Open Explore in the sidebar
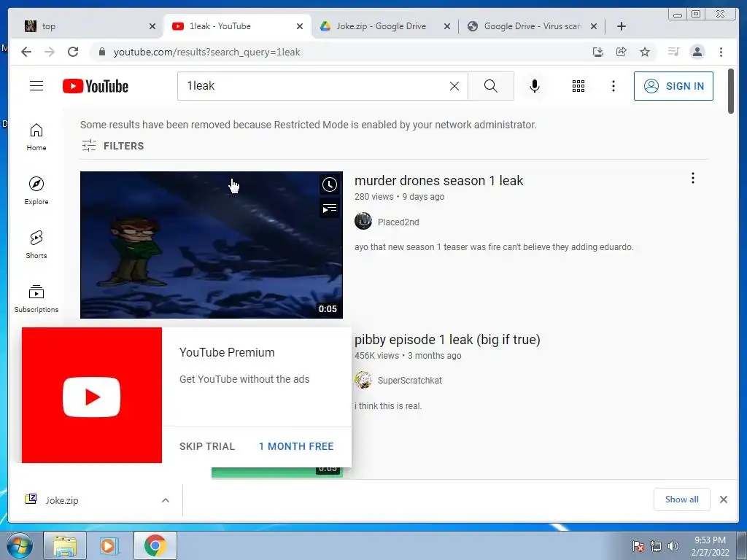This screenshot has height=560, width=747. coord(36,191)
